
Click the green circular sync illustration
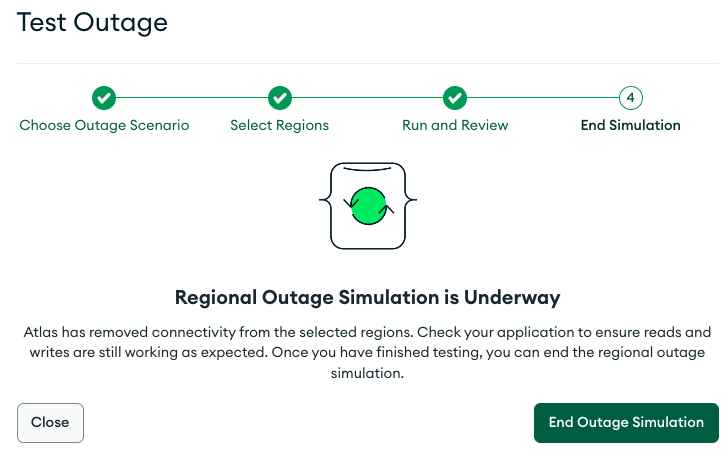click(367, 205)
